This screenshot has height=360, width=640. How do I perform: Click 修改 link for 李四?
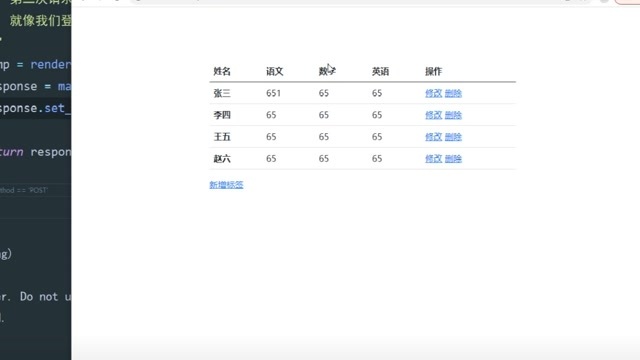click(x=433, y=115)
